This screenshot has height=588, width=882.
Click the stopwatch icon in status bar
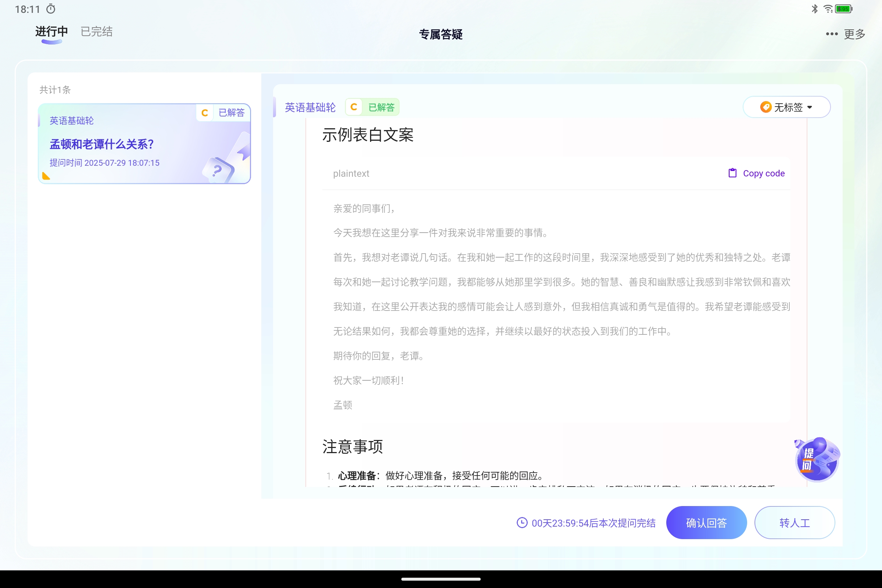(51, 9)
